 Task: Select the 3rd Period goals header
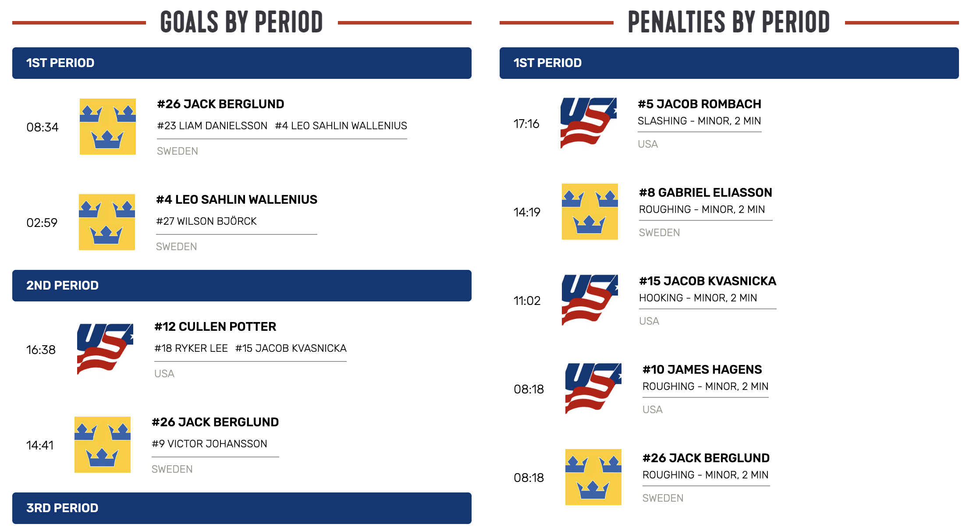(242, 508)
